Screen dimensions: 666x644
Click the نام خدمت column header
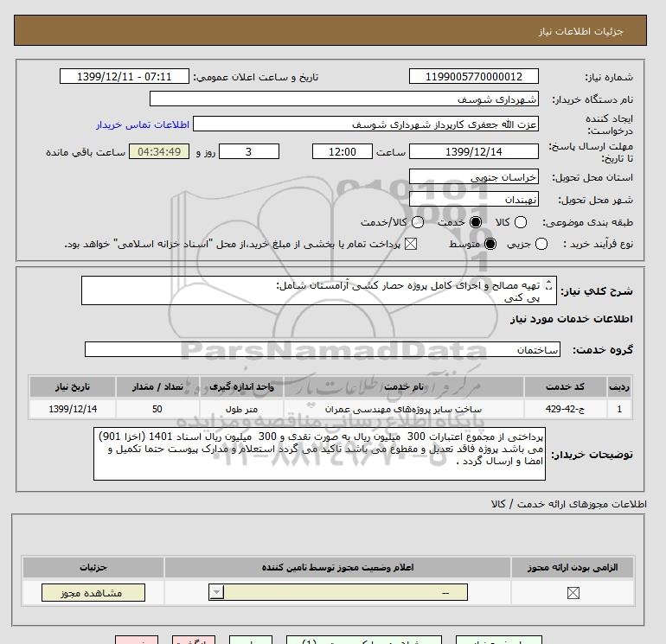coord(404,386)
